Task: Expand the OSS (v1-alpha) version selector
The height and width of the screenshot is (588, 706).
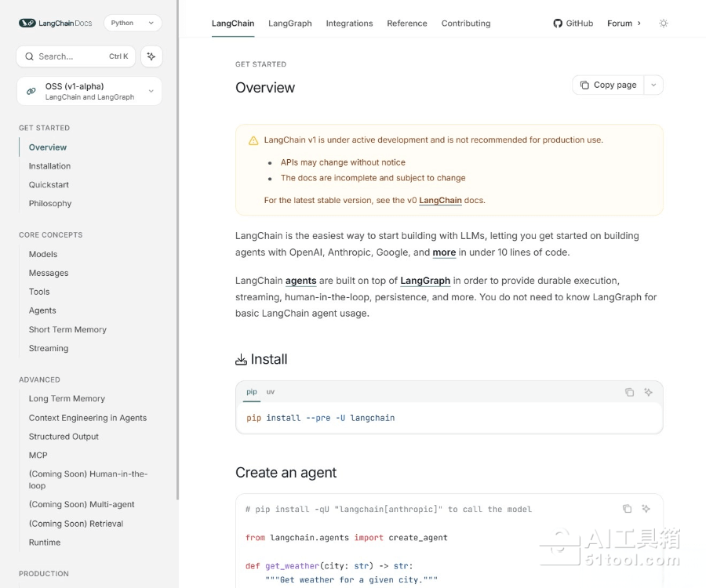Action: (151, 91)
